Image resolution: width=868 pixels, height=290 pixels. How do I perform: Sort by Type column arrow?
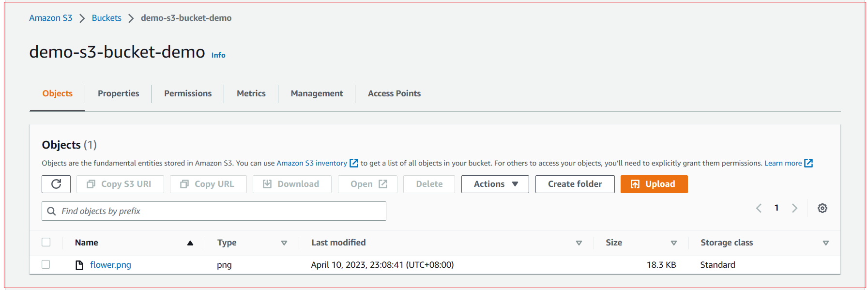[x=284, y=243]
